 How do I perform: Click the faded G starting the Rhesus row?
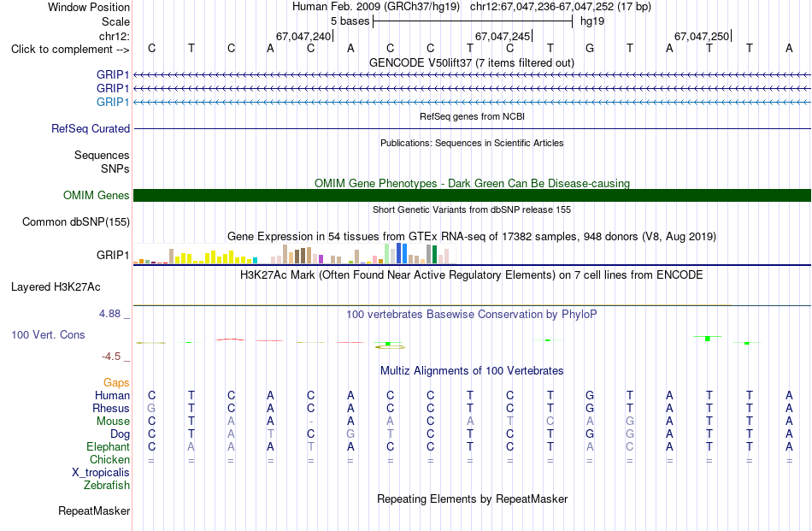point(151,408)
